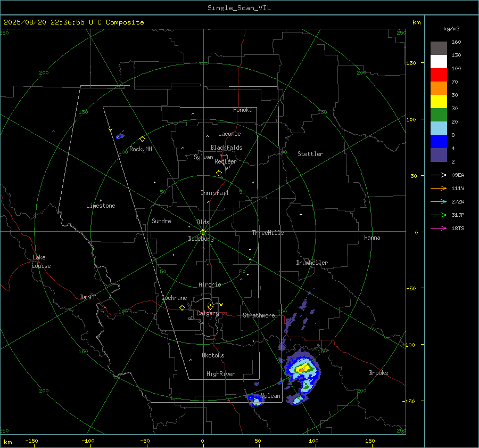Click the small blue echo northwest of RockyMH
The width and height of the screenshot is (479, 448).
click(120, 135)
